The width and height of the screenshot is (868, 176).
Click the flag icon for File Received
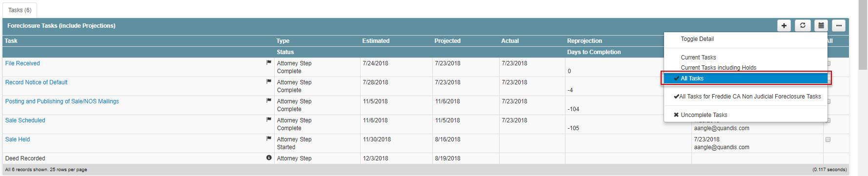pyautogui.click(x=269, y=62)
